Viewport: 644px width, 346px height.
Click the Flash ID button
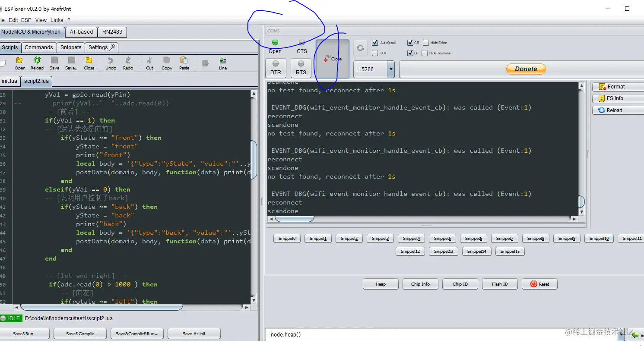tap(500, 284)
